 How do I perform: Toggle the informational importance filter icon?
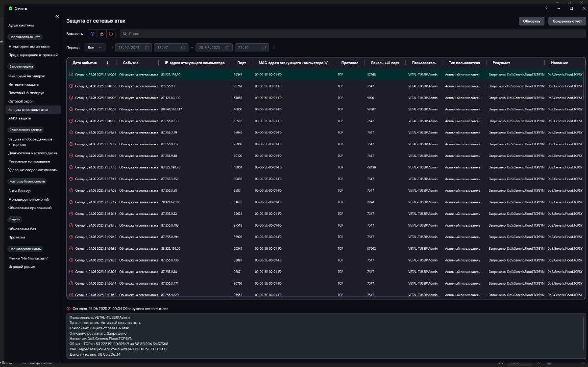tap(92, 34)
